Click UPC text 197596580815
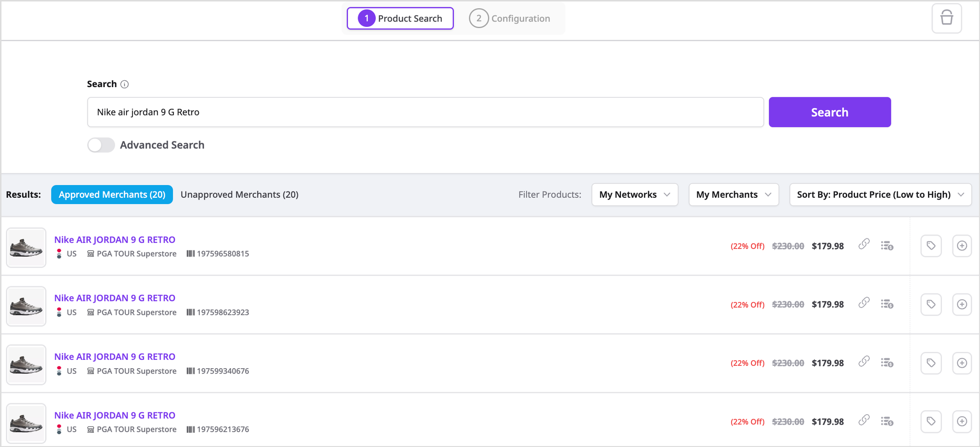Screen dimensions: 980x447 223,254
